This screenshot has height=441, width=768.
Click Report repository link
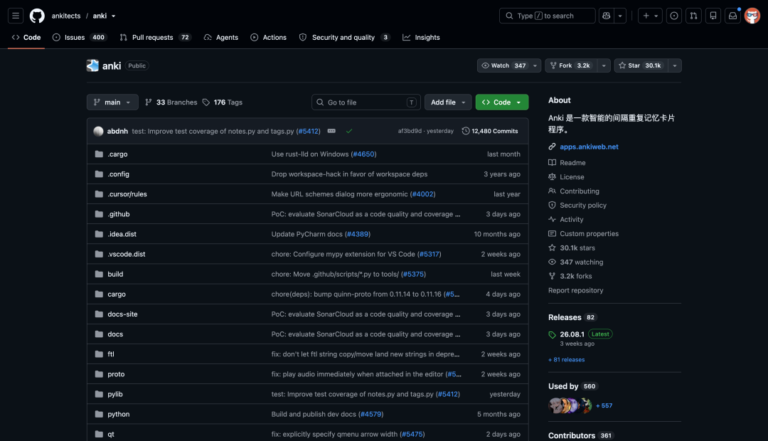(576, 290)
